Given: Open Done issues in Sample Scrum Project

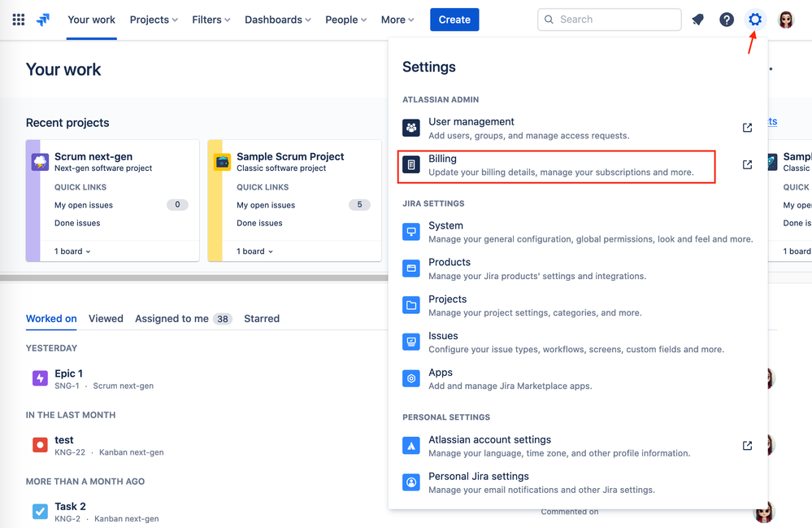Looking at the screenshot, I should 259,224.
